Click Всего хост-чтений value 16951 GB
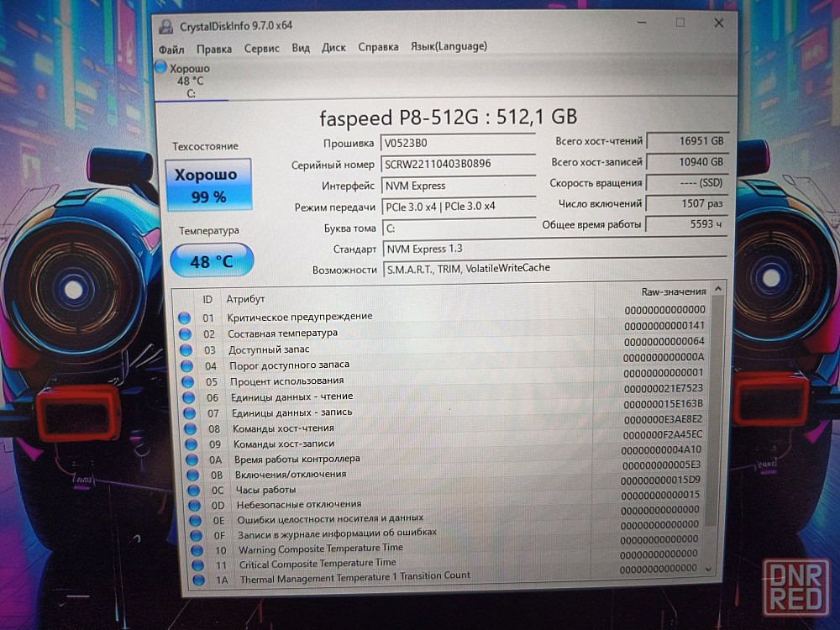The width and height of the screenshot is (840, 630). point(687,141)
